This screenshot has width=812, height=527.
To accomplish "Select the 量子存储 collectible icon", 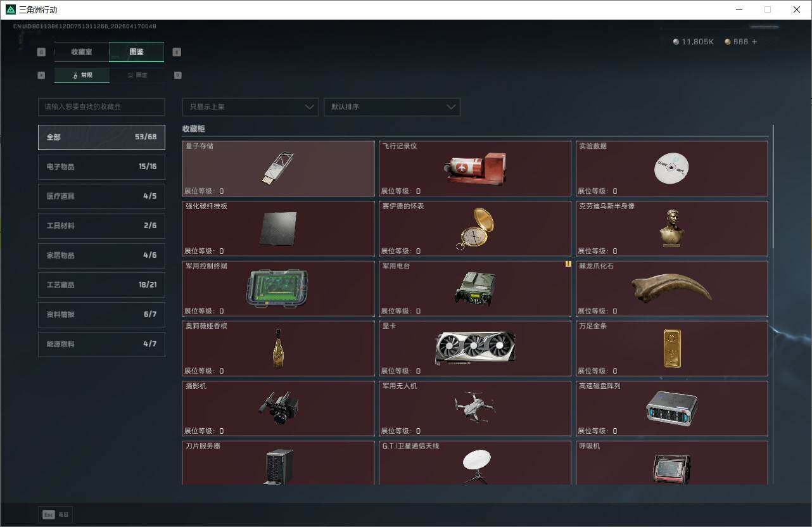I will [x=278, y=167].
